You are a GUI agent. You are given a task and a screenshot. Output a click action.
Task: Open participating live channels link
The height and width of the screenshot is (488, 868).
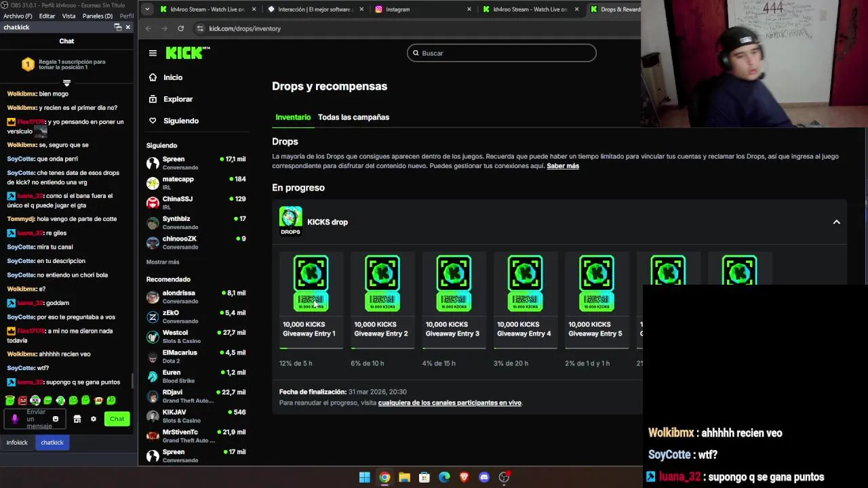pyautogui.click(x=450, y=403)
